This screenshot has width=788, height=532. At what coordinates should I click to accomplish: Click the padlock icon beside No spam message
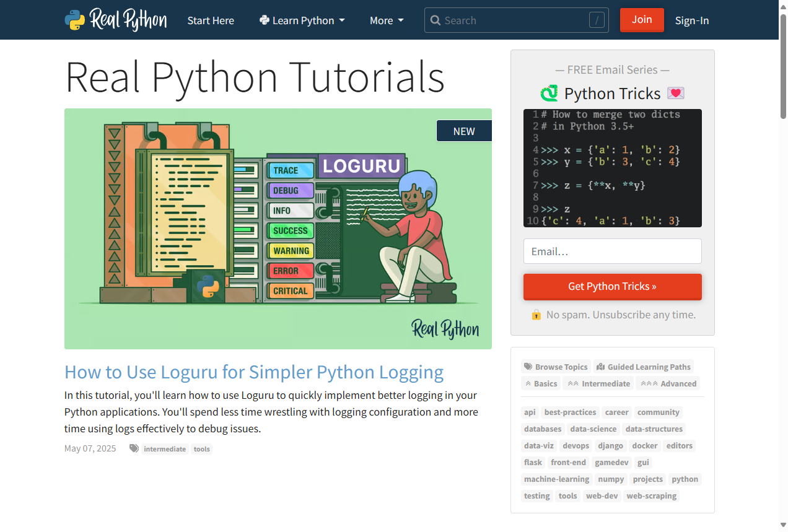pyautogui.click(x=536, y=315)
